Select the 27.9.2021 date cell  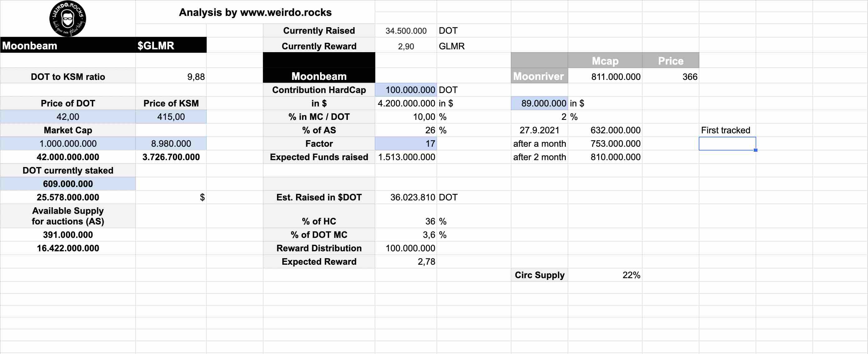(539, 130)
